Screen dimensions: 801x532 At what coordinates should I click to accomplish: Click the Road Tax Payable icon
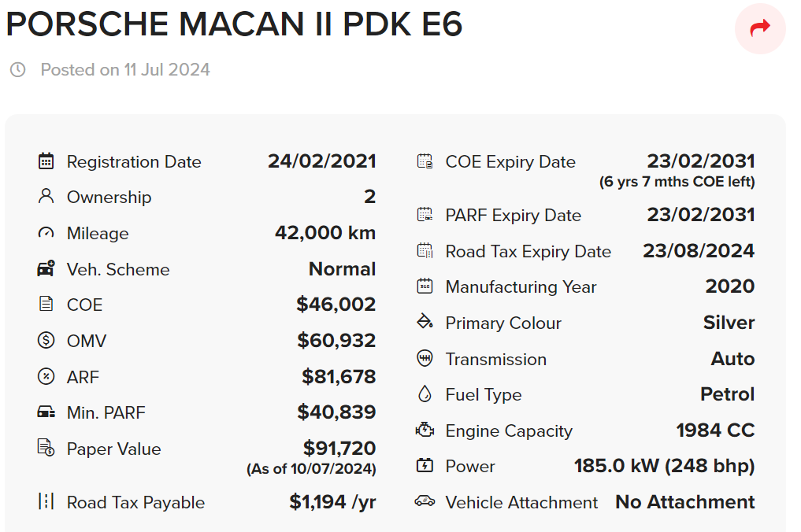(46, 501)
